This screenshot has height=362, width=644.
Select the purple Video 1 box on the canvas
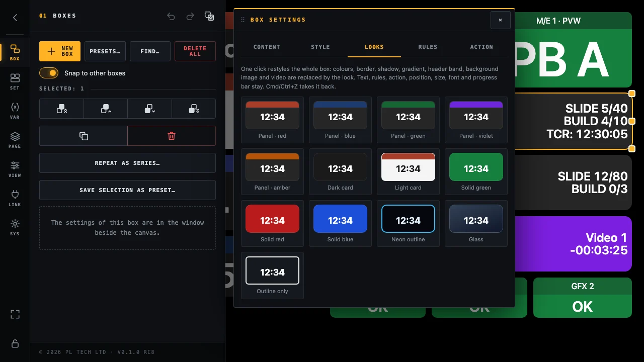point(574,244)
